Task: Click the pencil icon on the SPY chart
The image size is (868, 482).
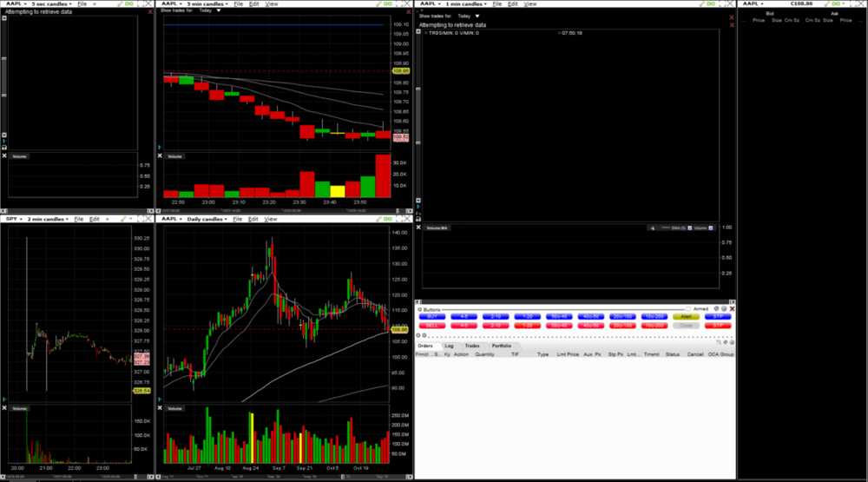Action: 123,219
